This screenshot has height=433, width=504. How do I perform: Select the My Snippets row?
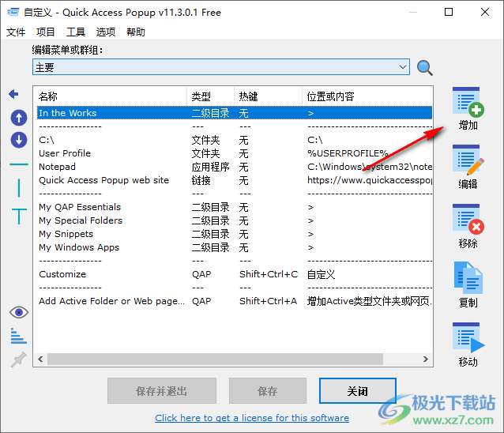(235, 234)
